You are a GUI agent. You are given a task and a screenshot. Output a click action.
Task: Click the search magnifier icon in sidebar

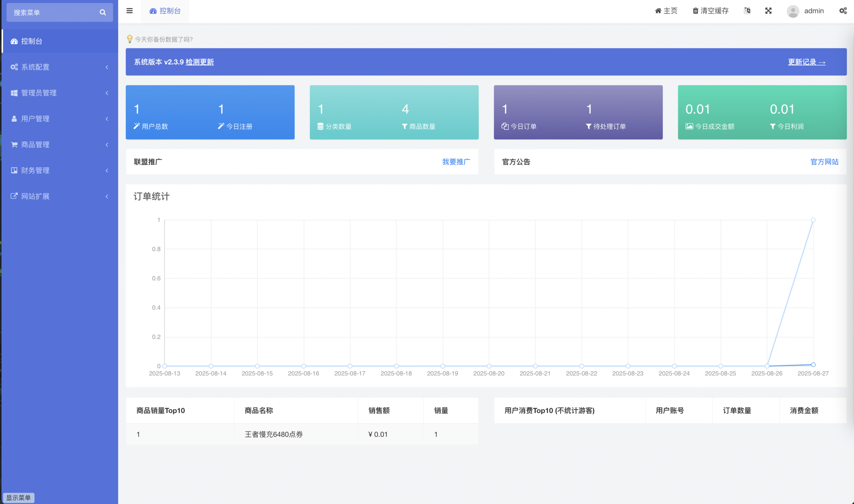tap(102, 13)
